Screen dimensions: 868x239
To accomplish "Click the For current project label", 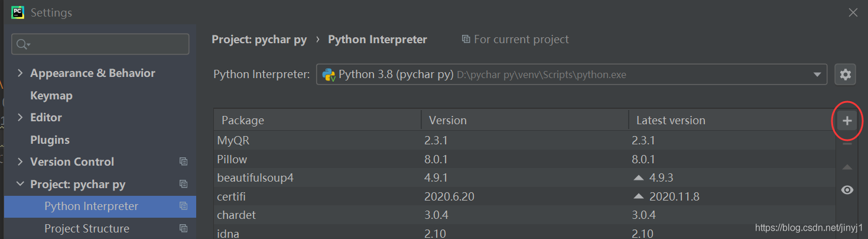I will (515, 40).
